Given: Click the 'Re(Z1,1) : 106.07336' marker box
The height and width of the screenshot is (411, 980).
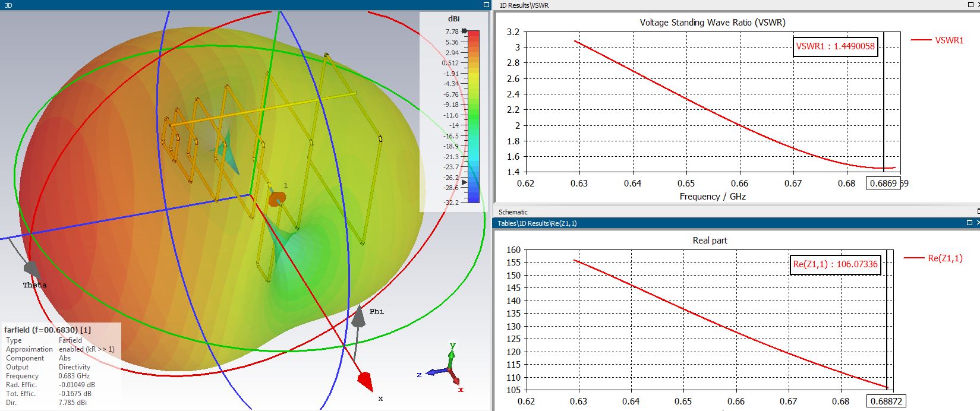Looking at the screenshot, I should [x=835, y=264].
